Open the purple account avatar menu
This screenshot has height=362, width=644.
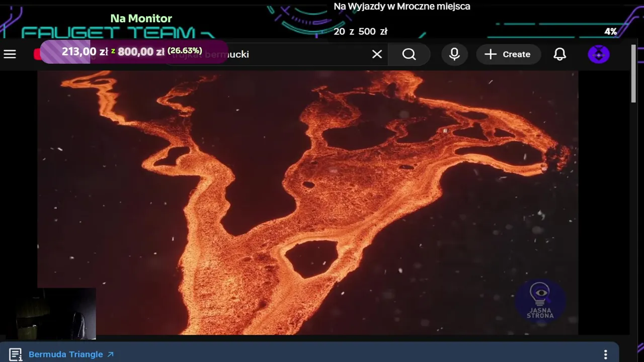point(599,54)
